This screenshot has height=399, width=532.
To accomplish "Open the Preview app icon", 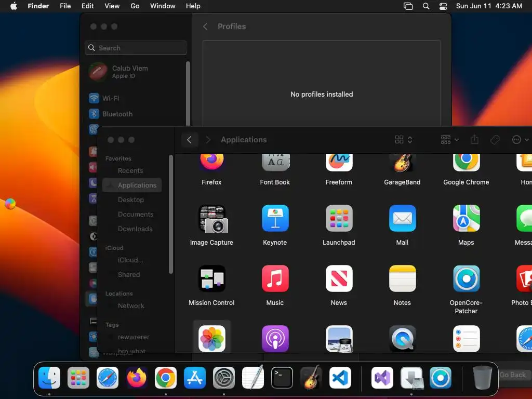I will click(x=339, y=339).
